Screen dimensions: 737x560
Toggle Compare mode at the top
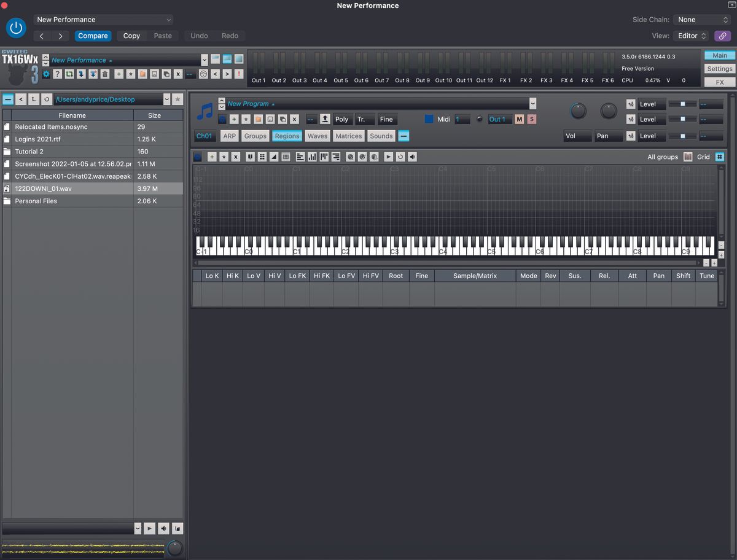point(93,36)
